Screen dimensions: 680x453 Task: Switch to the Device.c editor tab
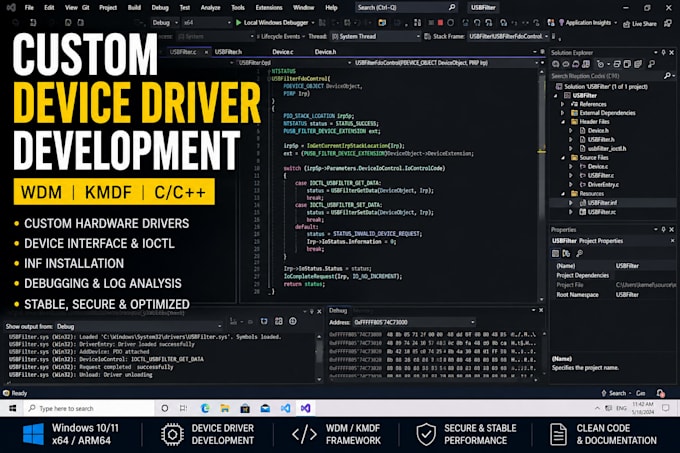point(283,52)
